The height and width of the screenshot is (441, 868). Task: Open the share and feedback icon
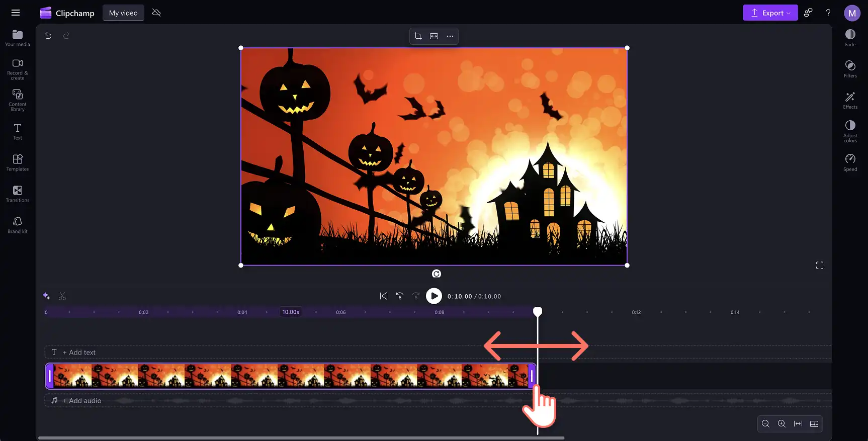click(808, 13)
